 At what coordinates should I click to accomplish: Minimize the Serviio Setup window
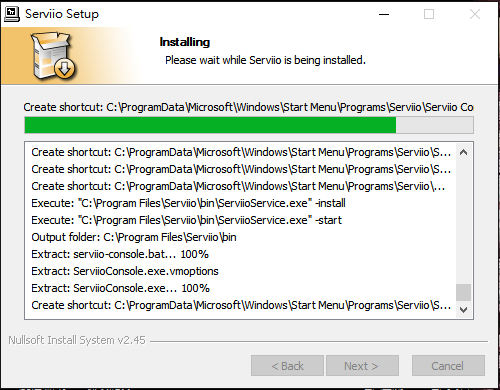pyautogui.click(x=384, y=14)
